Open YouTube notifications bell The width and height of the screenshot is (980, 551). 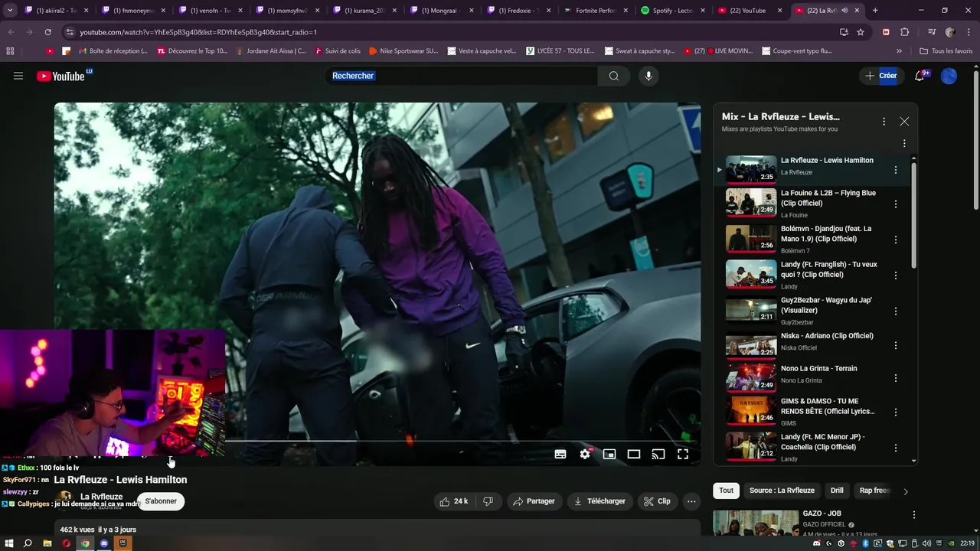coord(921,76)
